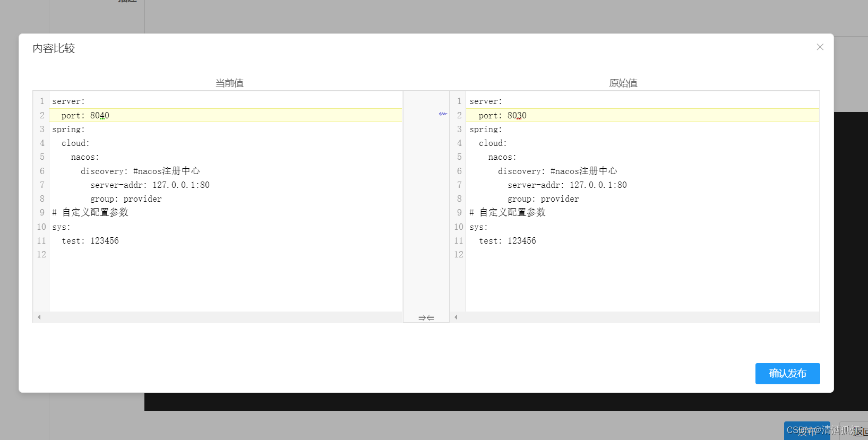Screen dimensions: 868x440
Task: Click 'server:' line in the 当前值 pane
Action: (x=68, y=101)
